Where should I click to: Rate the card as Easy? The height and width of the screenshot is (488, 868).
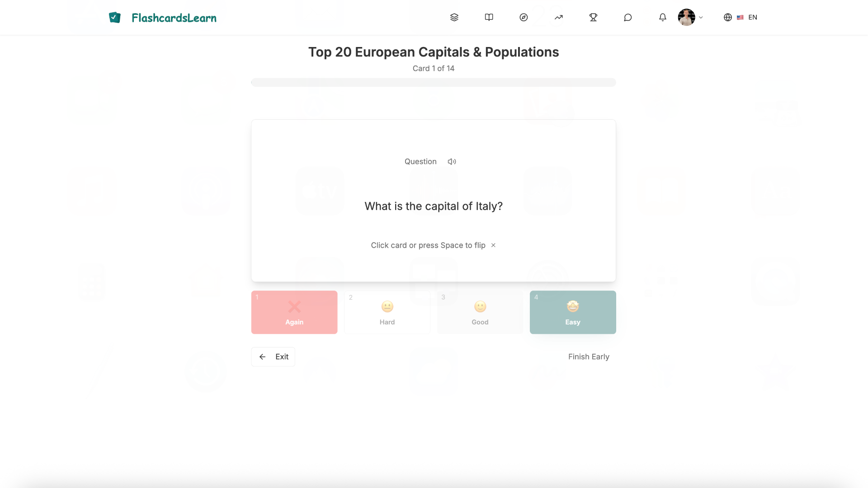573,312
